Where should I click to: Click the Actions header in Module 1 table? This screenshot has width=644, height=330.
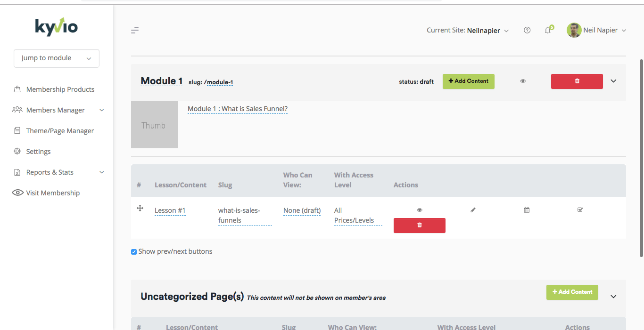click(x=406, y=185)
